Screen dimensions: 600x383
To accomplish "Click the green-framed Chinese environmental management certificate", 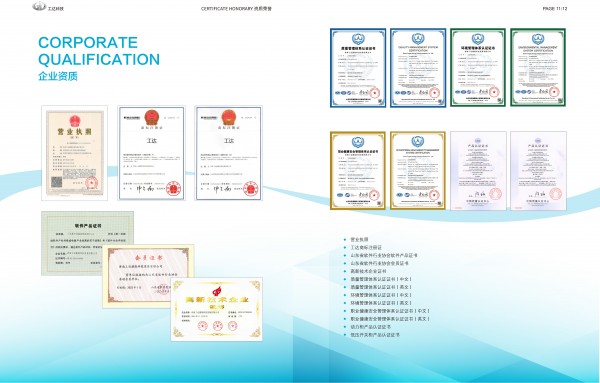I will pos(478,67).
